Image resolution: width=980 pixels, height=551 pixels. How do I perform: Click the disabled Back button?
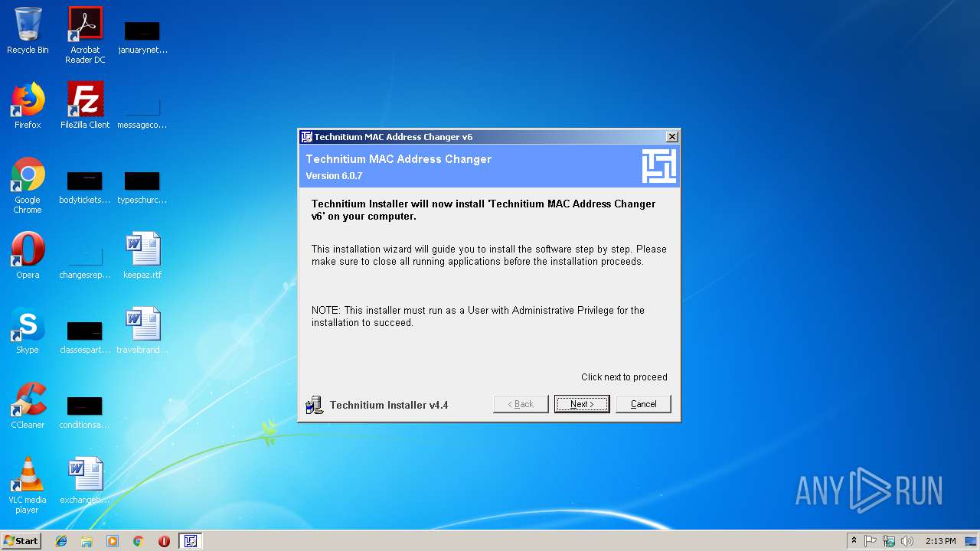[521, 404]
